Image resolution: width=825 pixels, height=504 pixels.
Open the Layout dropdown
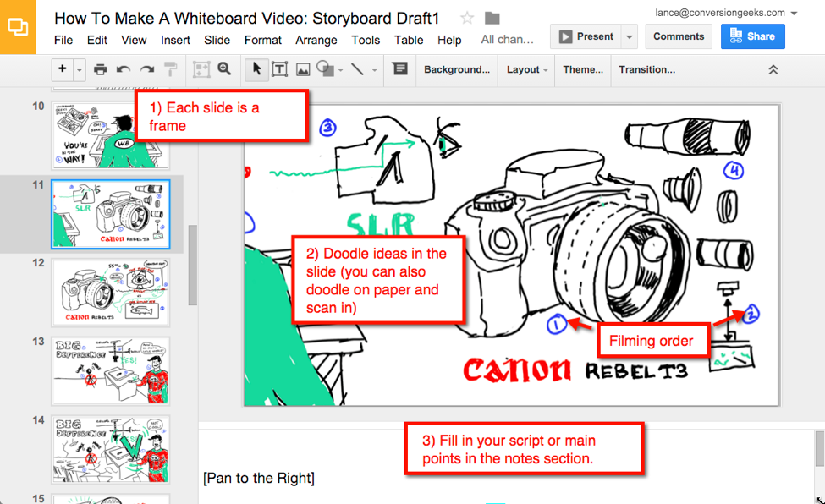tap(525, 70)
